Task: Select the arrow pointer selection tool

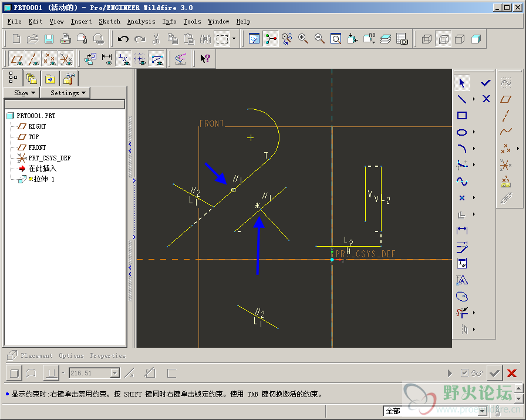Action: (462, 83)
